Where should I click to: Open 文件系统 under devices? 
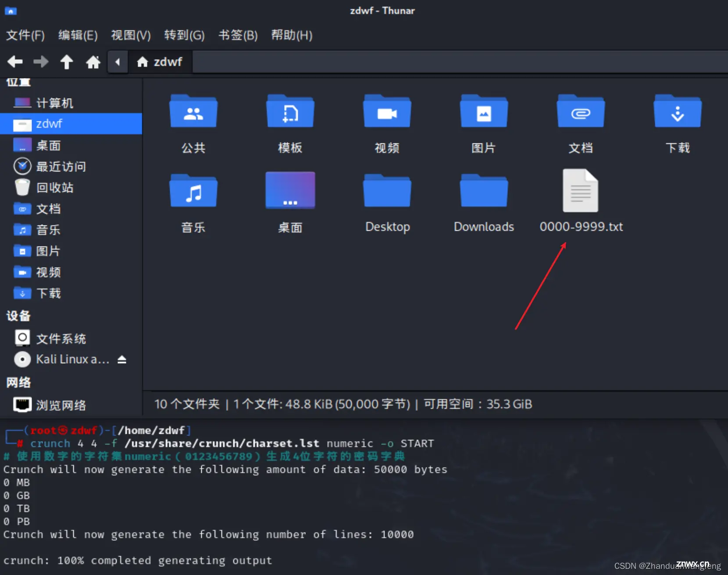pos(71,338)
